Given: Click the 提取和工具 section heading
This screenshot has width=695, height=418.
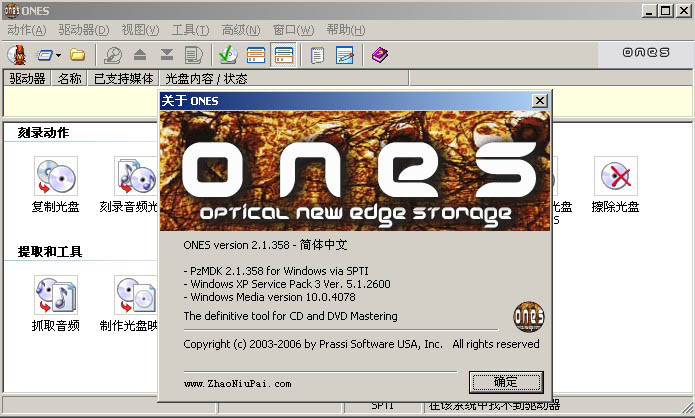Looking at the screenshot, I should 50,252.
